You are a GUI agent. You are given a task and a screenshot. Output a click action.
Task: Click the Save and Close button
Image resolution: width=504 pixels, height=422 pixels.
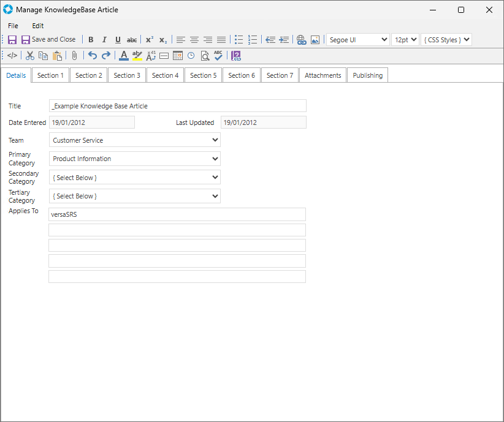pyautogui.click(x=48, y=40)
